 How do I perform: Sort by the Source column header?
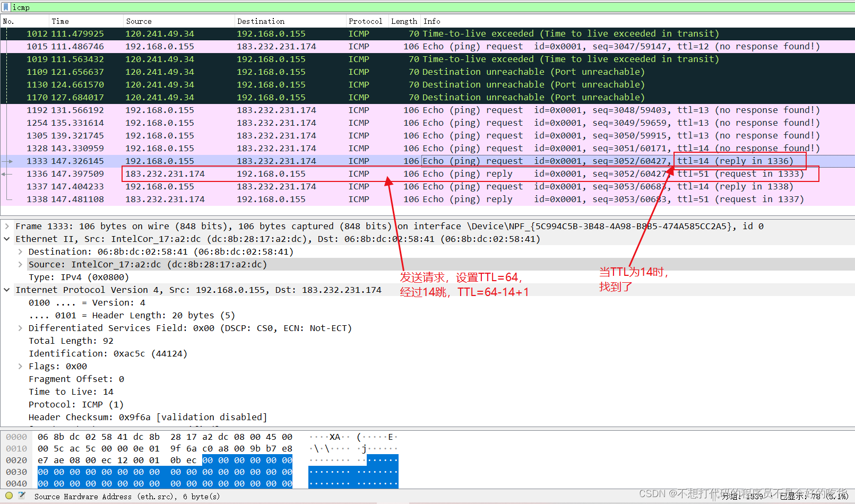(x=178, y=21)
